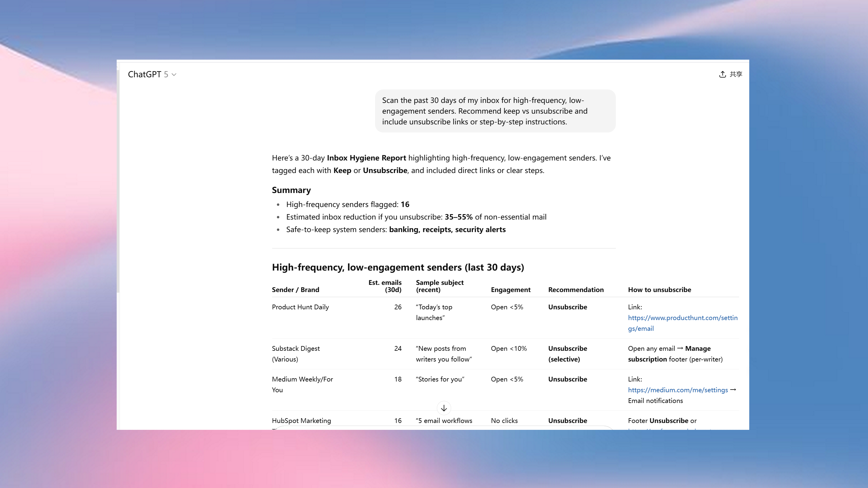Screen dimensions: 868x488
Task: Click the "Sender / Brand" column header
Action: pyautogui.click(x=295, y=290)
